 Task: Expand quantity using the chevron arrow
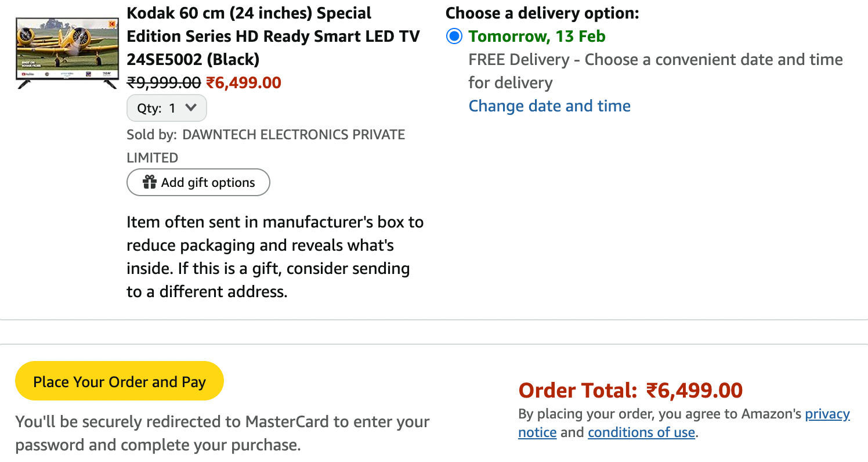tap(191, 107)
